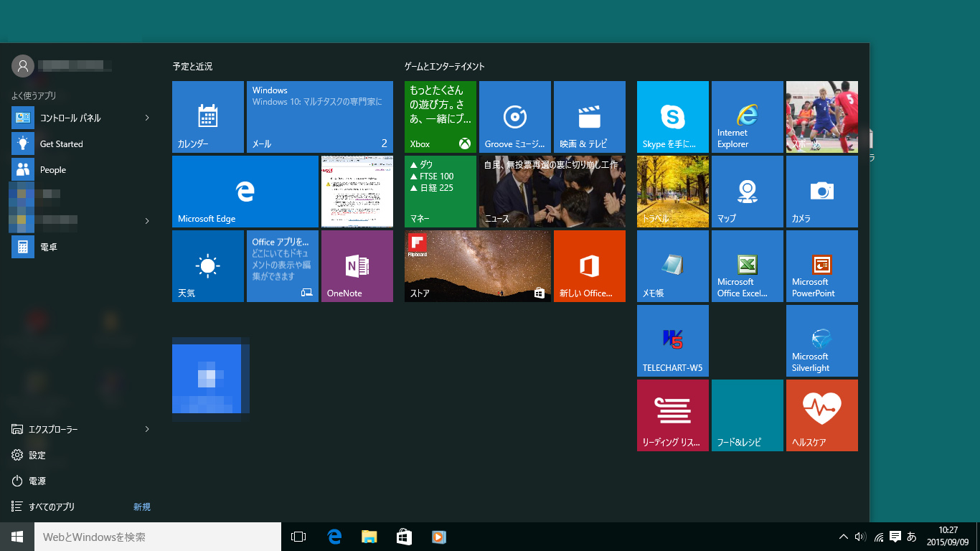Open the web page screenshot tile beside Edge
980x551 pixels.
coord(357,192)
